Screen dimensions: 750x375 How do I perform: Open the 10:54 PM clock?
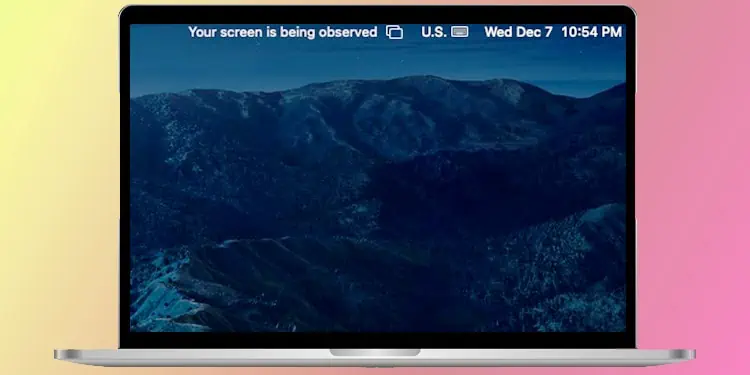point(591,32)
